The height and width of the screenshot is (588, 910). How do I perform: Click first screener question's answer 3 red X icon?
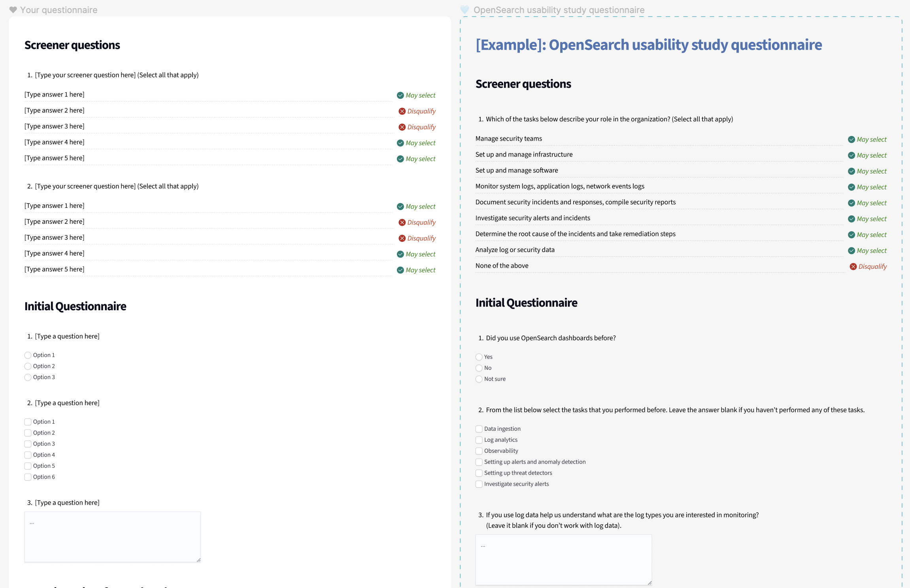[402, 127]
